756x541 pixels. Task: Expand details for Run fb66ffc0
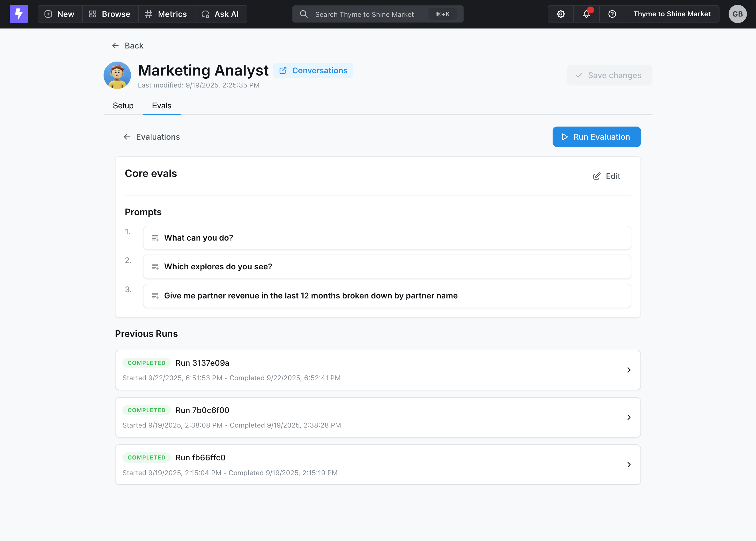click(x=629, y=464)
